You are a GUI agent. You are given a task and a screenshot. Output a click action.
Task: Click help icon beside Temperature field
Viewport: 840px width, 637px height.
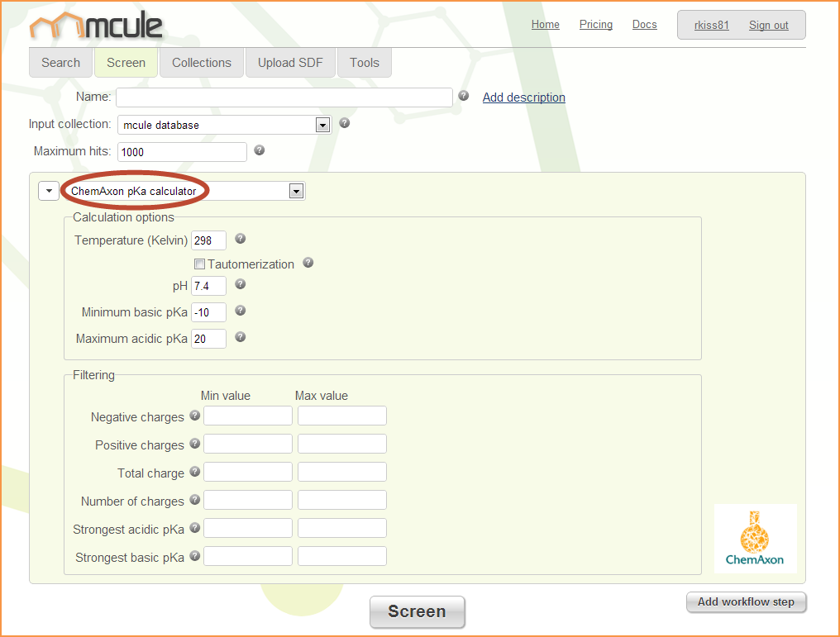[x=241, y=239]
